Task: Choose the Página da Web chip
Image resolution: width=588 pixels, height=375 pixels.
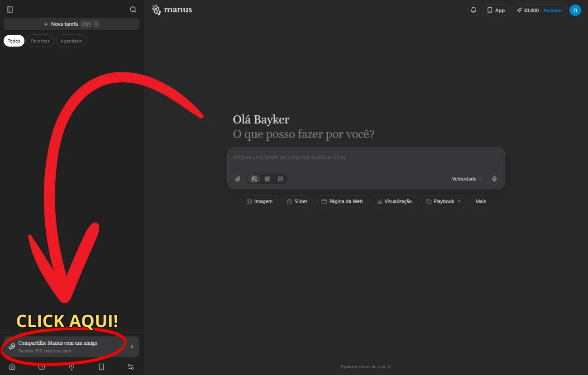Action: click(x=342, y=202)
